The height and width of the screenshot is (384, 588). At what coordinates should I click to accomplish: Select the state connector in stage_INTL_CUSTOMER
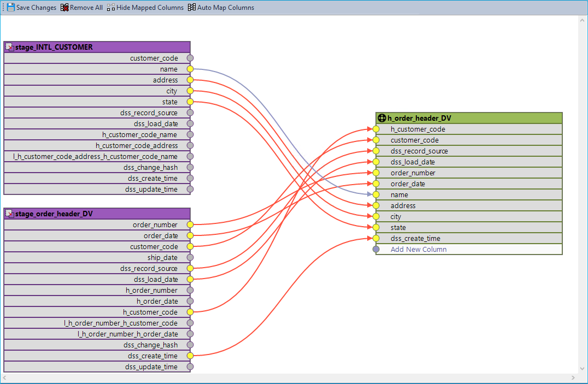tap(190, 102)
